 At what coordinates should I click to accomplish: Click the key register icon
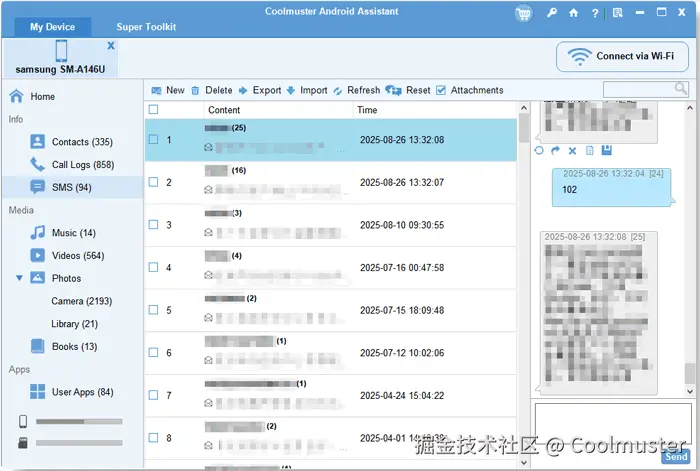pyautogui.click(x=552, y=13)
